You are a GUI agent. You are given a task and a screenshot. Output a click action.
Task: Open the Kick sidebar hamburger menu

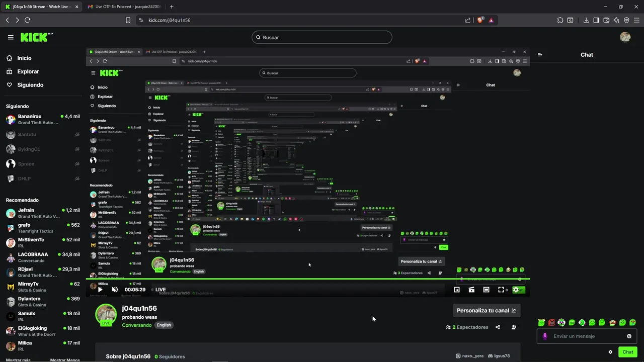pos(11,37)
